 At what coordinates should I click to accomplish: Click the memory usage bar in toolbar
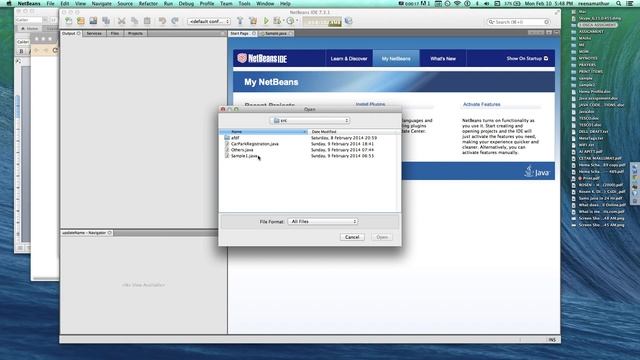point(322,22)
